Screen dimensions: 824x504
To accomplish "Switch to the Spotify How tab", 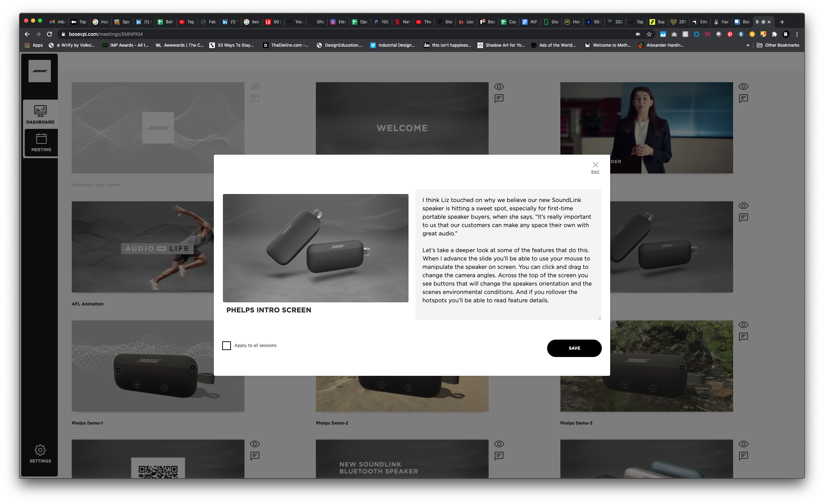I will click(x=572, y=22).
